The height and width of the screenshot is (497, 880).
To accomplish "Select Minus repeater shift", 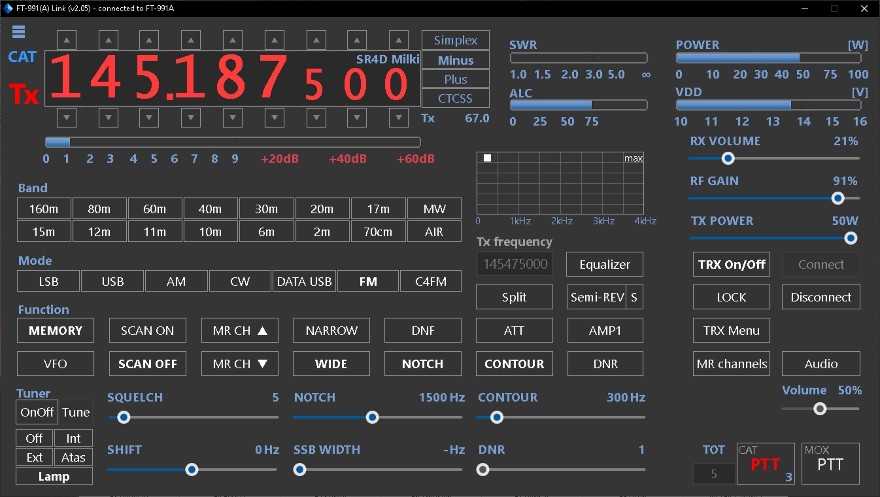I will pyautogui.click(x=456, y=60).
